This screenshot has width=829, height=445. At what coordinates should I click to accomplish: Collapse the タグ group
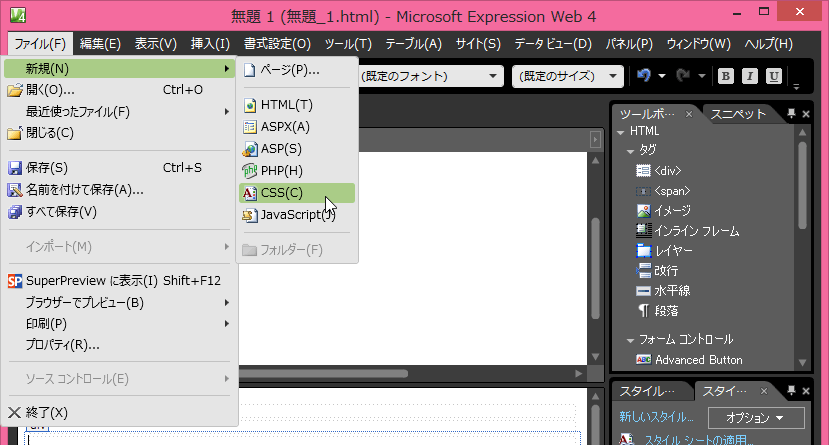[x=630, y=151]
